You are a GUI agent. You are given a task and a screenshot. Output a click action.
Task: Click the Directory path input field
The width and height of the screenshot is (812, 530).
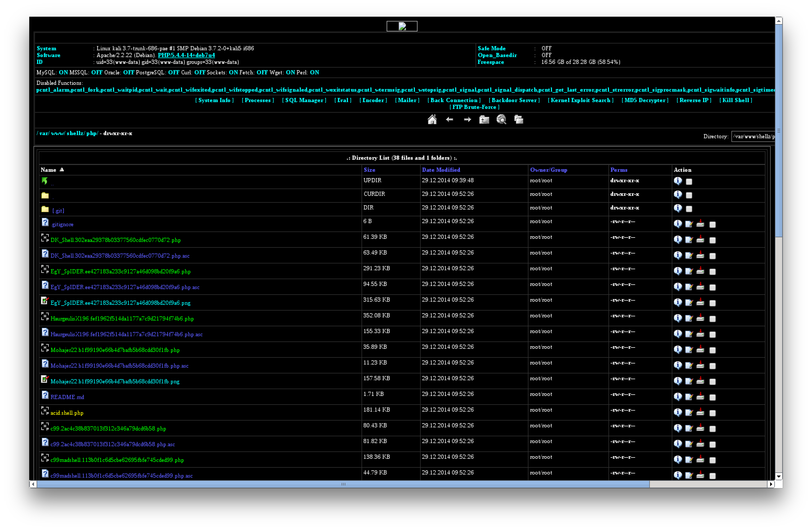point(753,136)
